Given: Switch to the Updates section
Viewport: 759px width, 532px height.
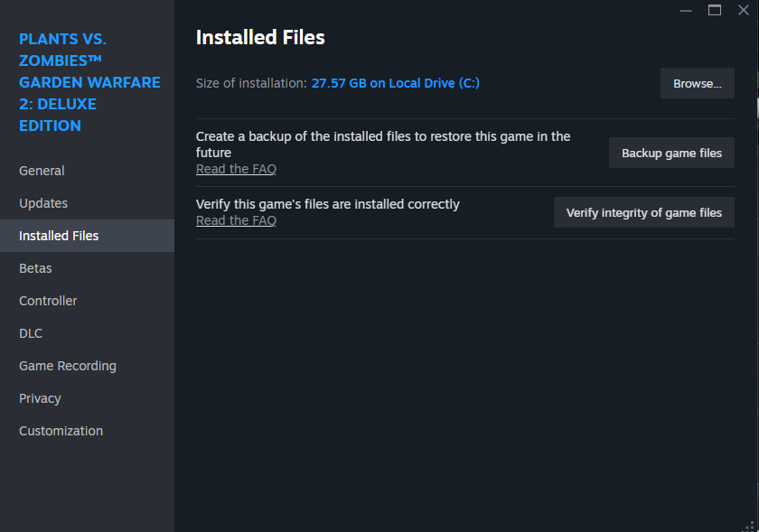Looking at the screenshot, I should click(x=43, y=203).
